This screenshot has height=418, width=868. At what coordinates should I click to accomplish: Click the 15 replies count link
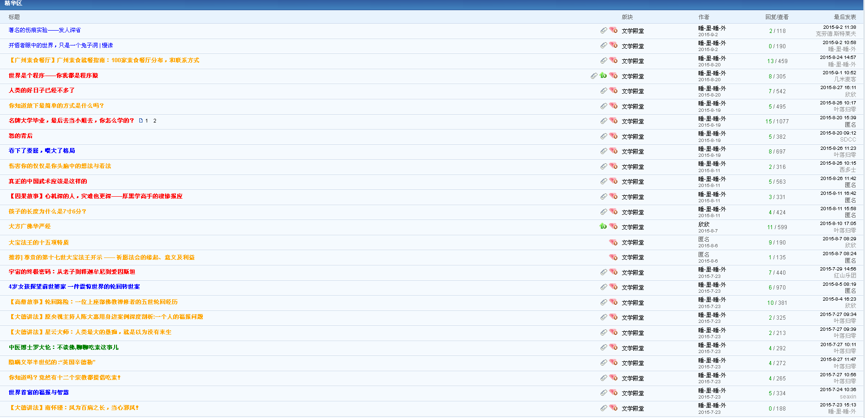point(769,122)
